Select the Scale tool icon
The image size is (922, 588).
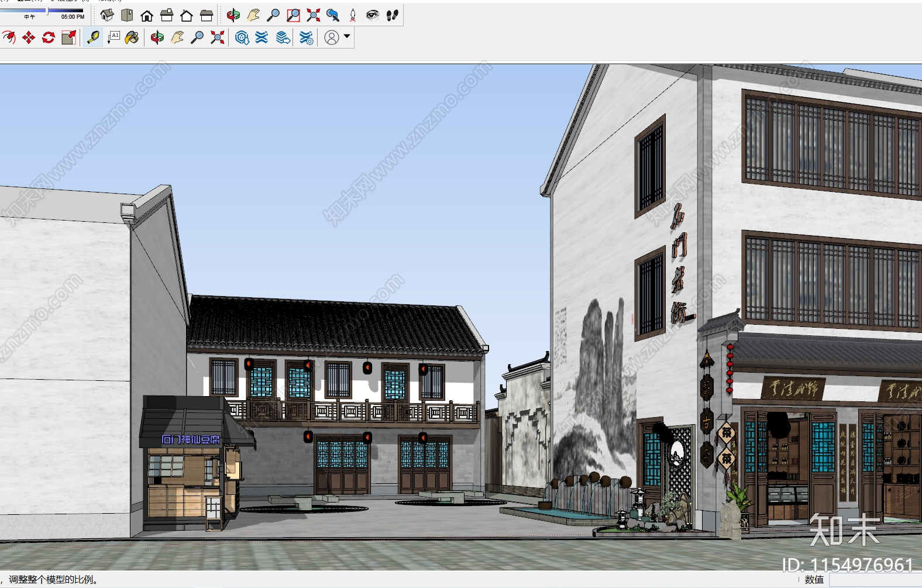[x=68, y=37]
